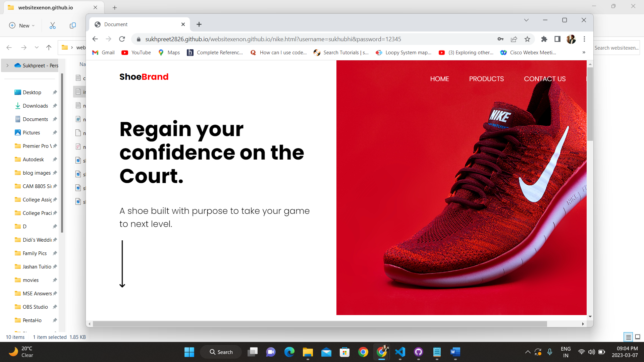Viewport: 644px width, 362px height.
Task: Open Visual Studio Code from taskbar
Action: (400, 352)
